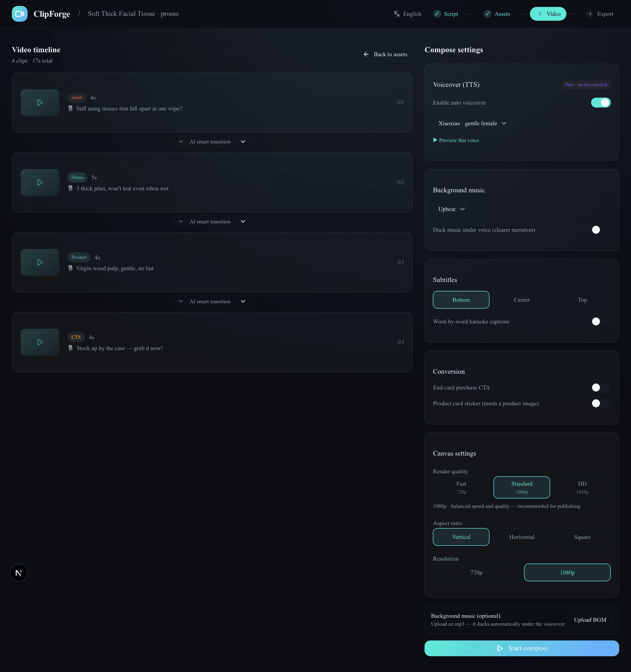Choose Standard 1080p render quality
This screenshot has height=672, width=631.
(522, 488)
